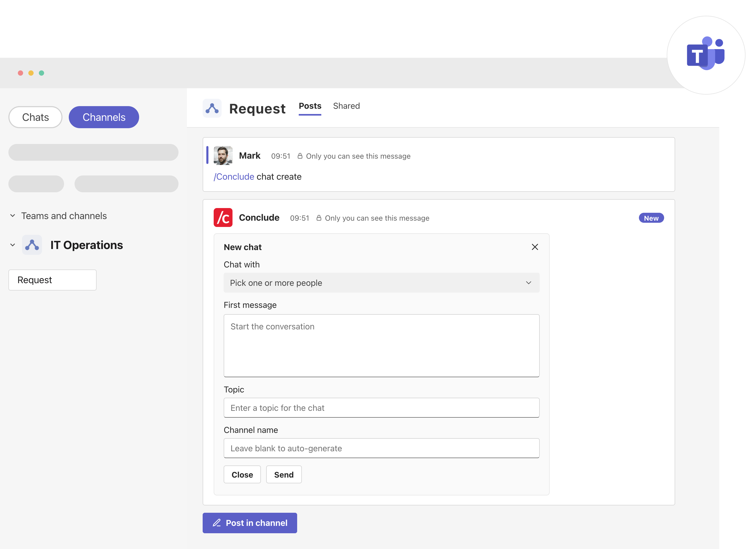
Task: Click the Request channel title
Action: pos(257,109)
